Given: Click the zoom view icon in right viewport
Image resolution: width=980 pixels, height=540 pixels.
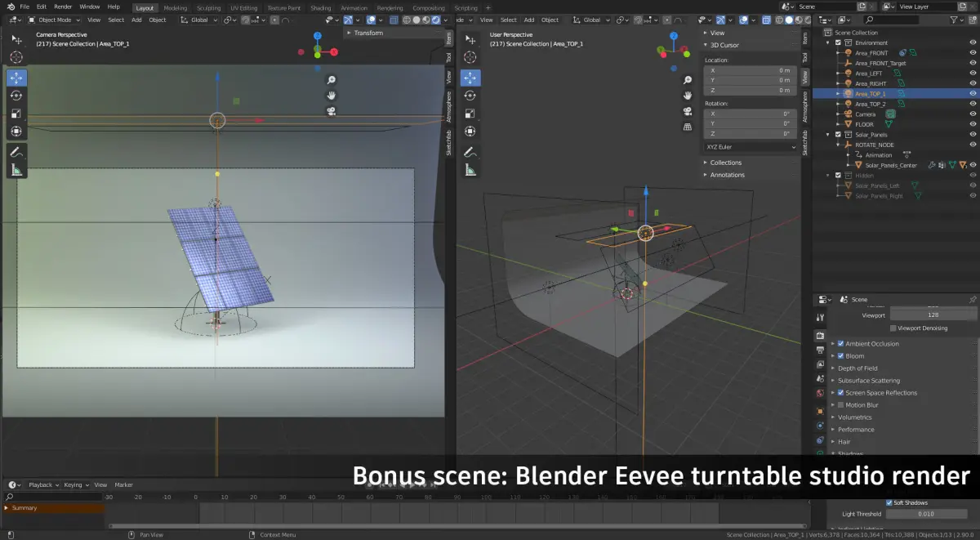Looking at the screenshot, I should tap(688, 80).
